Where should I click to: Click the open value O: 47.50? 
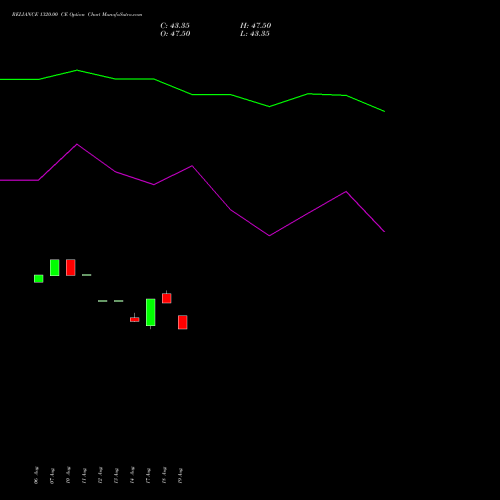[175, 34]
